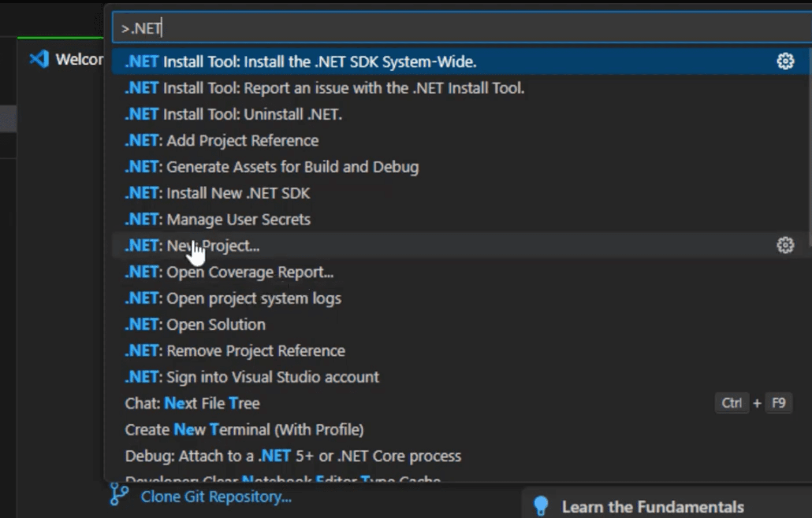This screenshot has width=812, height=518.
Task: Select '.NET: Install New .NET SDK'
Action: 217,193
